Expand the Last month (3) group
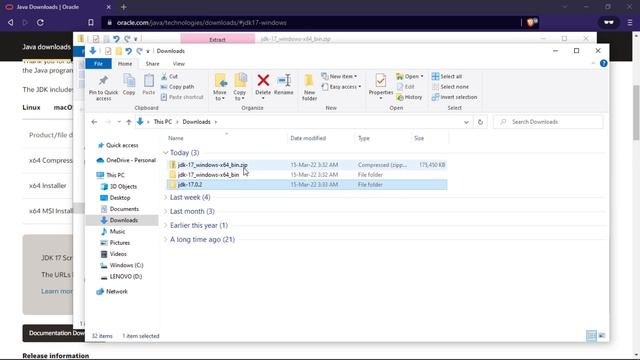Viewport: 640px width, 360px height. pyautogui.click(x=166, y=211)
